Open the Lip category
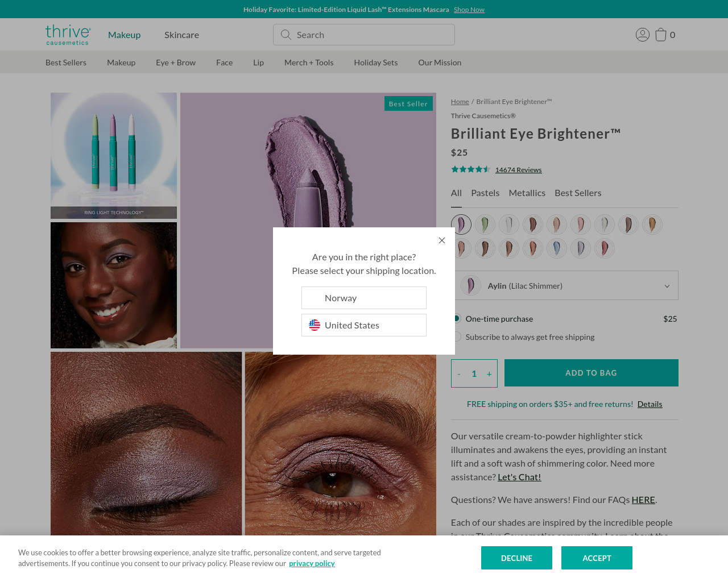The height and width of the screenshot is (582, 728). tap(259, 63)
